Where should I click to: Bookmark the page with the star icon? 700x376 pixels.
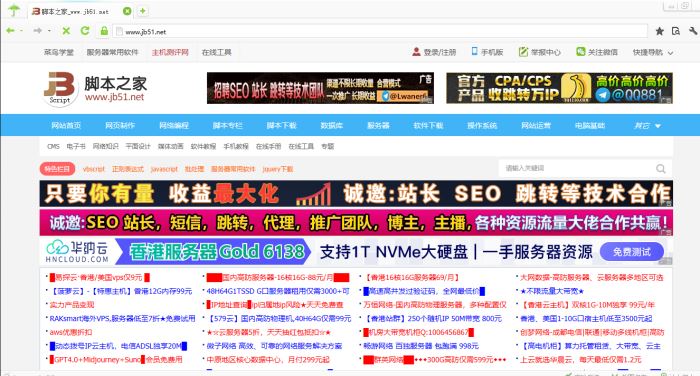pyautogui.click(x=659, y=31)
